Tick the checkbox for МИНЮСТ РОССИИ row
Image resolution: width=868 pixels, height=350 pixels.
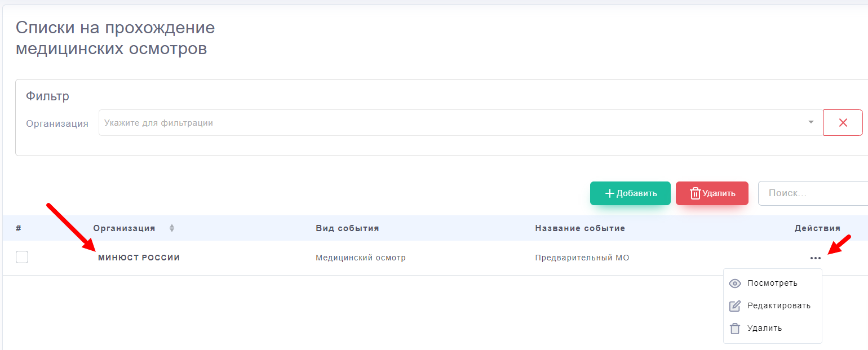22,258
